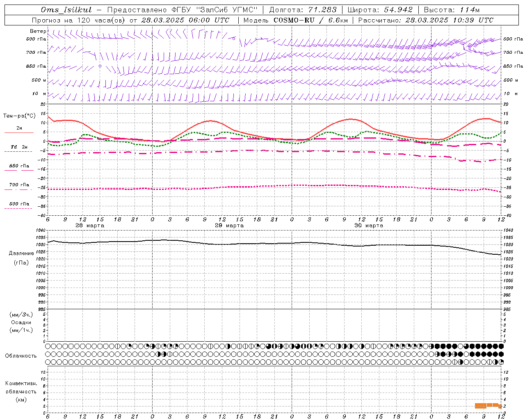Click the Конвективн. panel label
The height and width of the screenshot is (420, 525).
(x=21, y=383)
